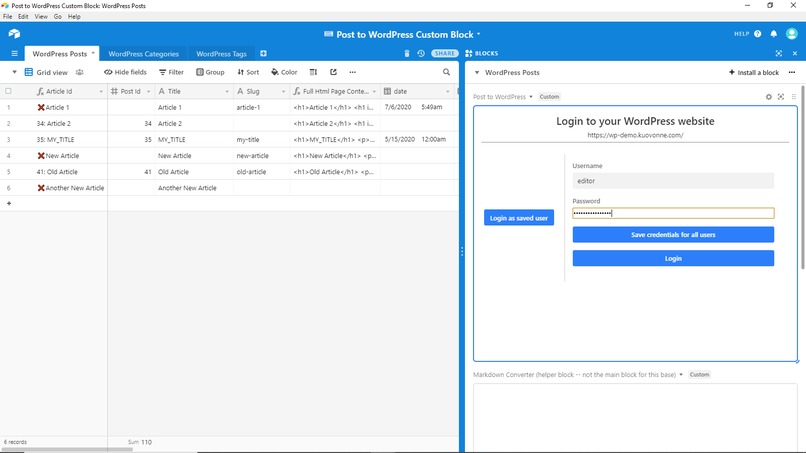Screen dimensions: 806x453
Task: Select the Another New Article title cell
Action: tap(194, 188)
